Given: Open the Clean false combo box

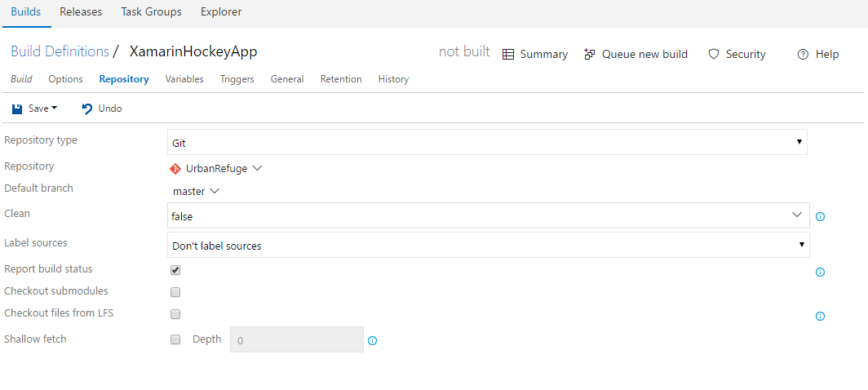Looking at the screenshot, I should click(488, 215).
